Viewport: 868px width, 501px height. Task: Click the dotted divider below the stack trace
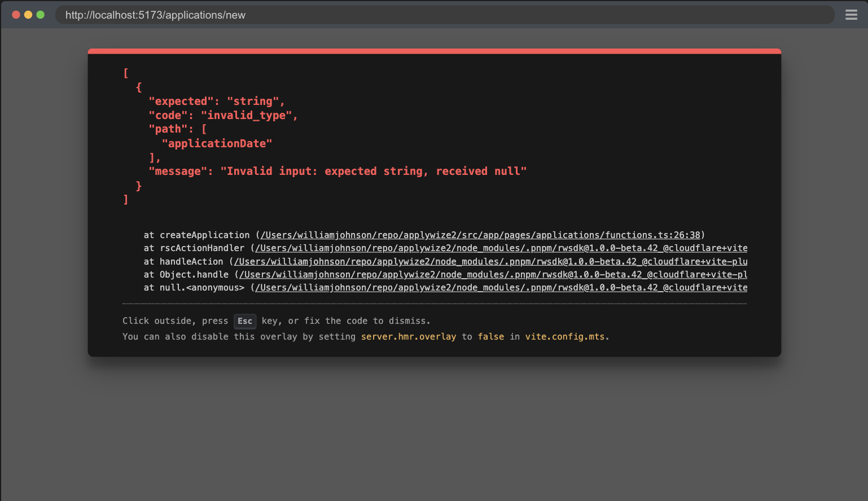(435, 302)
